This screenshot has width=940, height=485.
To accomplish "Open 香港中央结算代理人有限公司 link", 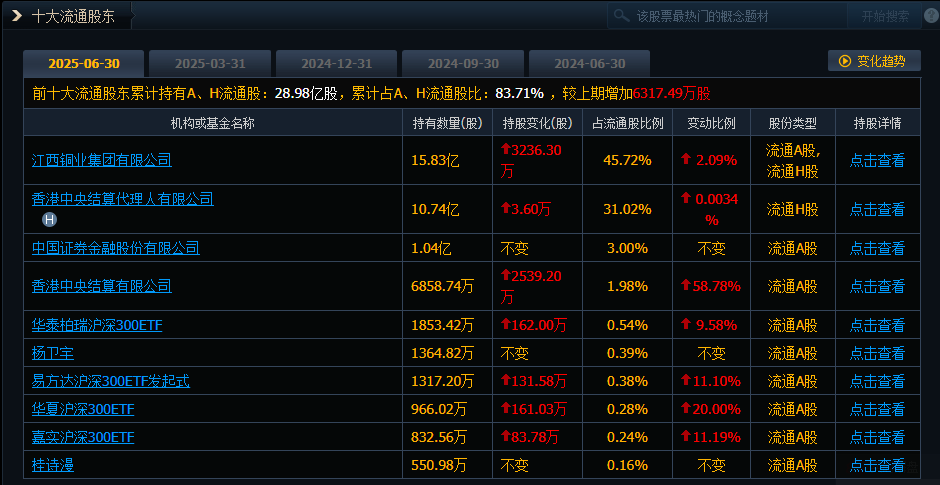I will 123,199.
